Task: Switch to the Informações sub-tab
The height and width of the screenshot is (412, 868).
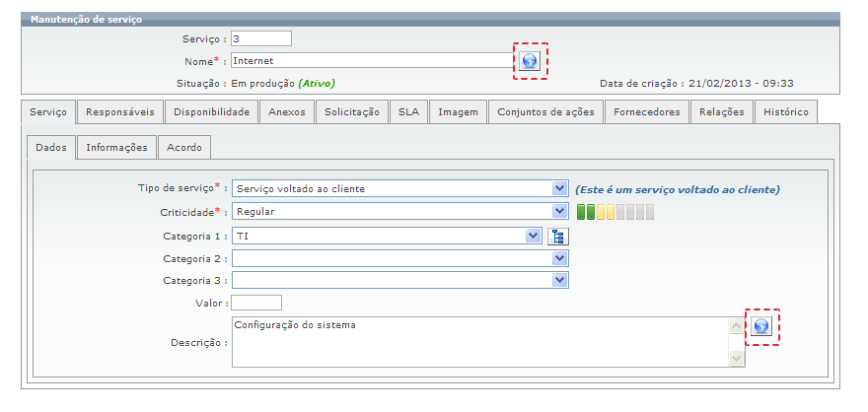Action: (116, 148)
